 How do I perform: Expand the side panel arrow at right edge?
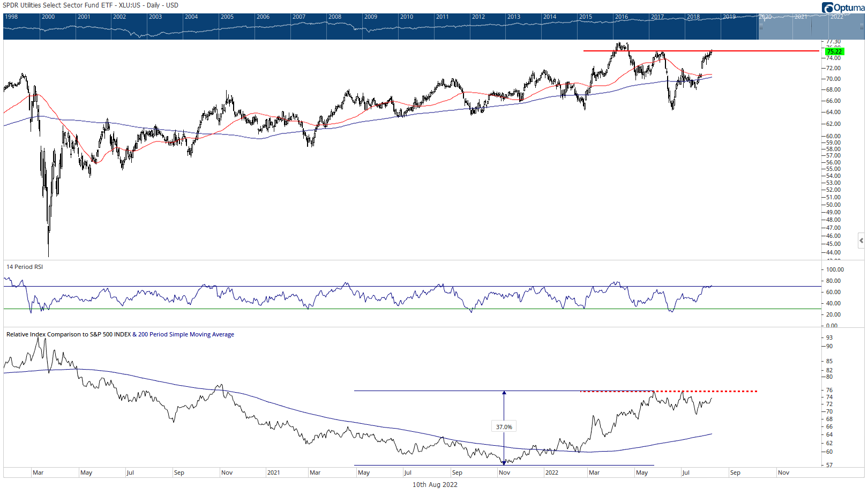861,241
